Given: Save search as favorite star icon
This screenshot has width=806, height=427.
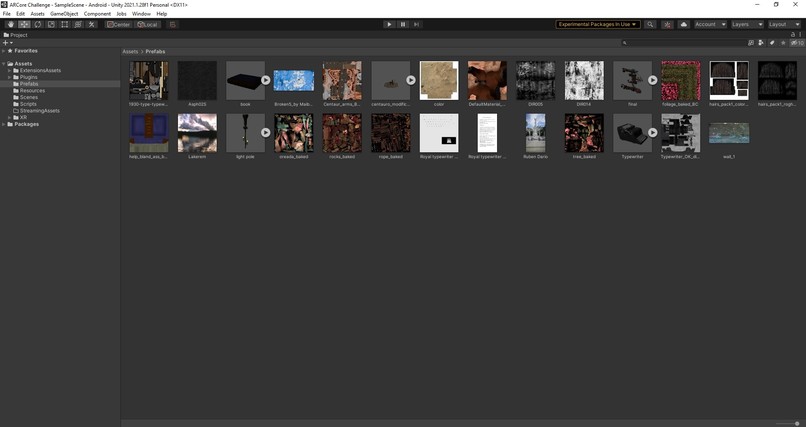Looking at the screenshot, I should tap(783, 43).
